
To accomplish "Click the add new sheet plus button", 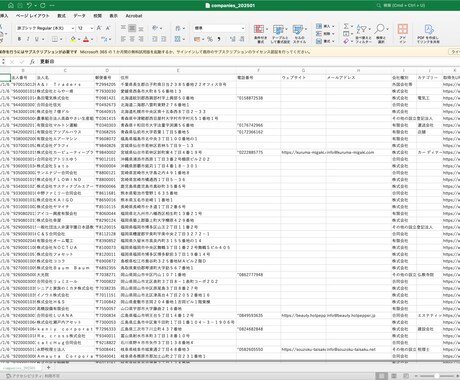I will (48, 367).
